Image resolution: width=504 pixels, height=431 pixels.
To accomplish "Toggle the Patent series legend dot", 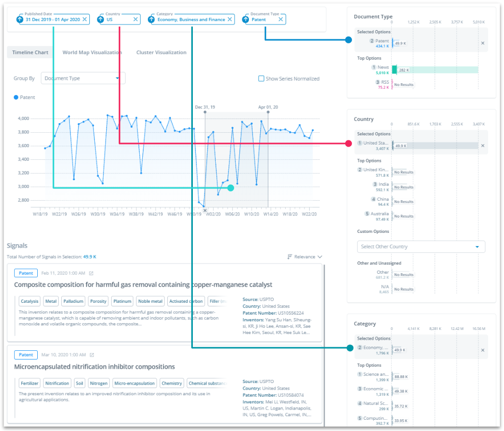I will coord(16,97).
